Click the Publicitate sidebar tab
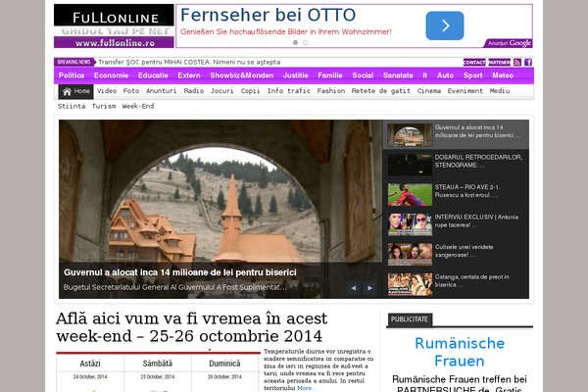 pos(410,319)
